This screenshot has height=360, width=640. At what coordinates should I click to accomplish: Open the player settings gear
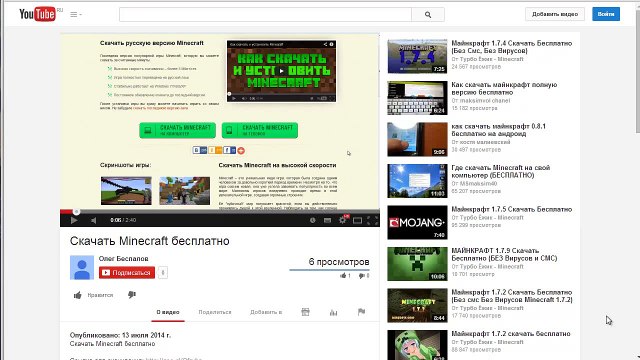tap(342, 220)
